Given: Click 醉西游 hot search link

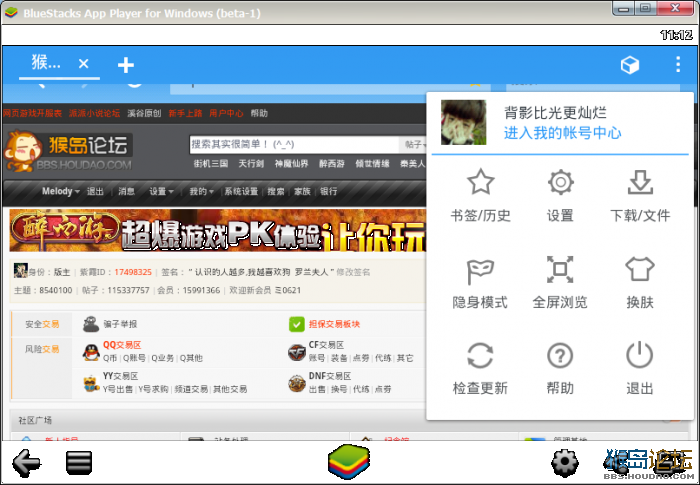Looking at the screenshot, I should (x=332, y=164).
